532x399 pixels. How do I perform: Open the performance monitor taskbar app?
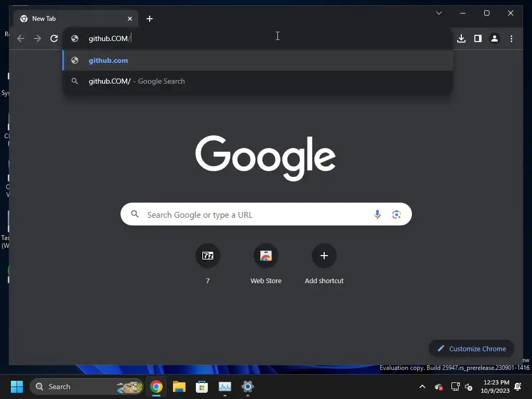coord(225,387)
